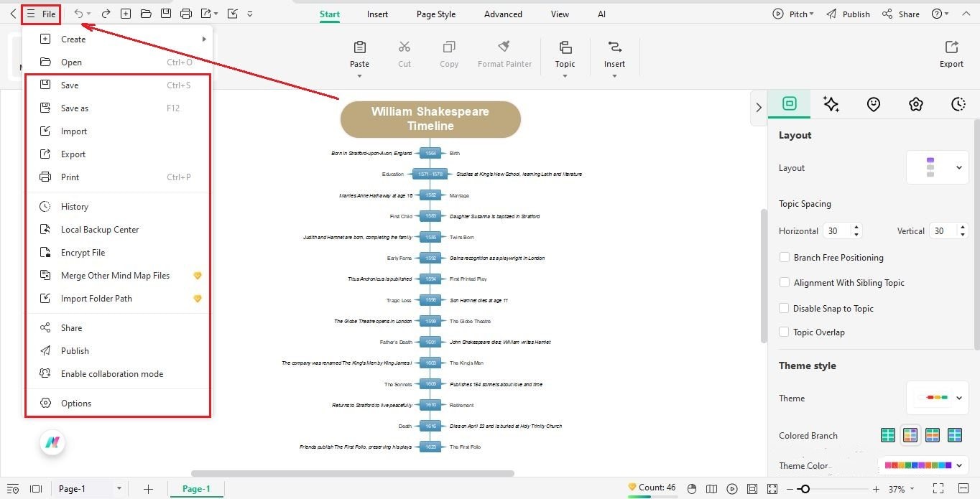Enable Branch Free Positioning checkbox
The height and width of the screenshot is (499, 980).
pyautogui.click(x=785, y=257)
